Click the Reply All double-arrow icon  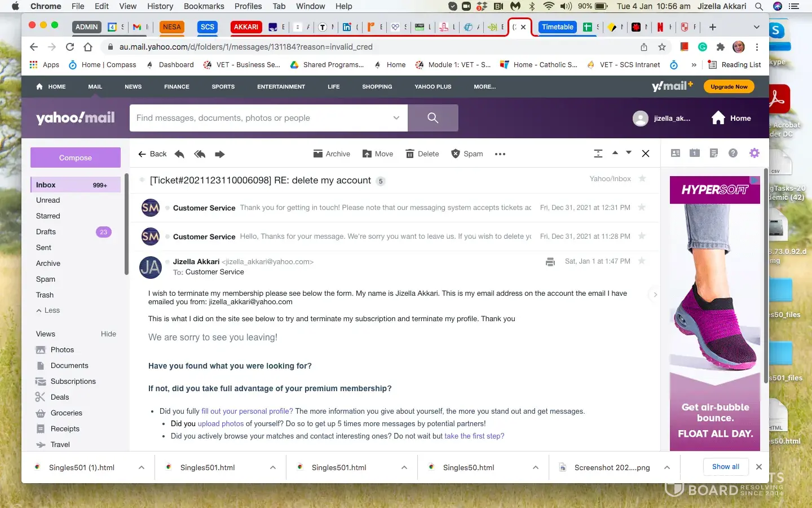tap(200, 154)
